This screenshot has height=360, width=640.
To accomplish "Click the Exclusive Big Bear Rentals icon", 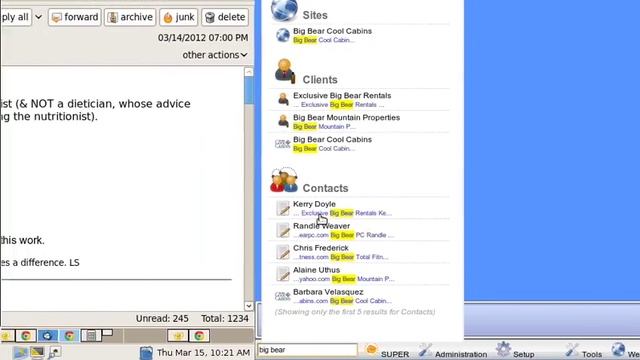I will point(283,99).
